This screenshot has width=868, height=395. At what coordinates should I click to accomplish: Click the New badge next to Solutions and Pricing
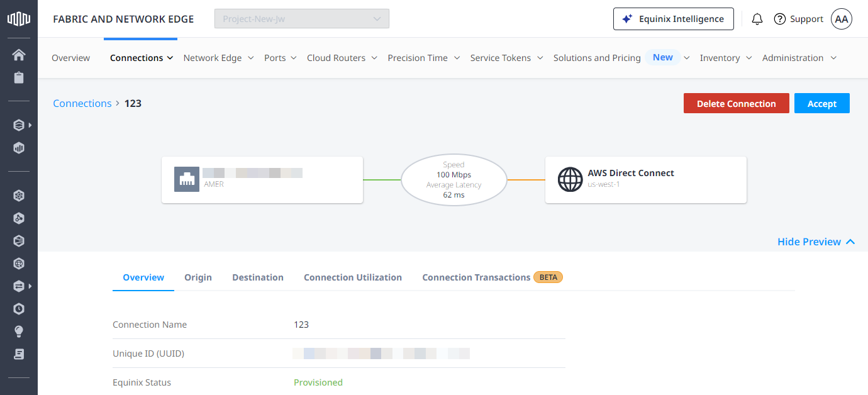tap(663, 57)
